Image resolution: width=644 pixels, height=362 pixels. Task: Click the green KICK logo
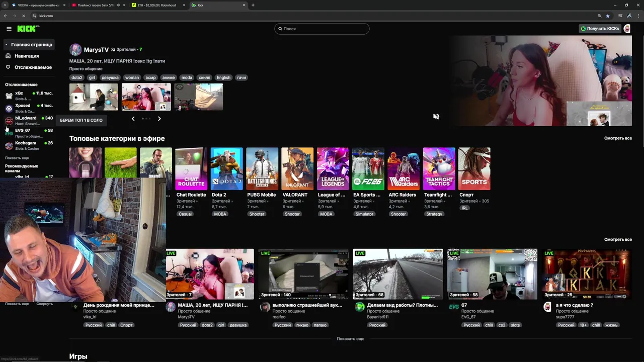coord(28,29)
